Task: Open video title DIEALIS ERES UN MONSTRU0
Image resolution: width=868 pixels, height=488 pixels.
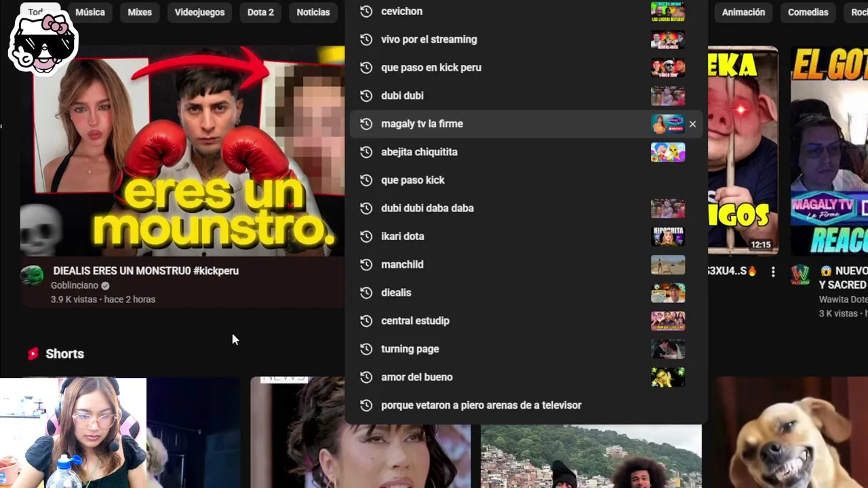Action: click(x=146, y=270)
